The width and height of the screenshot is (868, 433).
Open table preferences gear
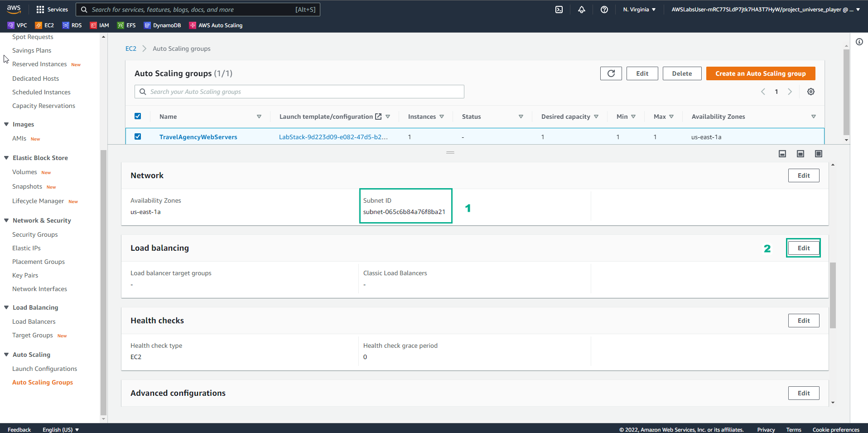tap(811, 92)
